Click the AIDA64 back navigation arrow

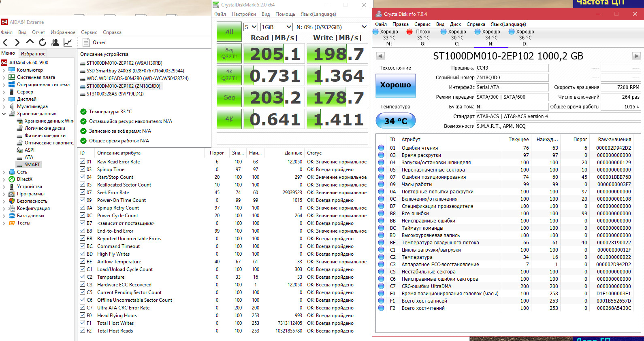pos(5,42)
